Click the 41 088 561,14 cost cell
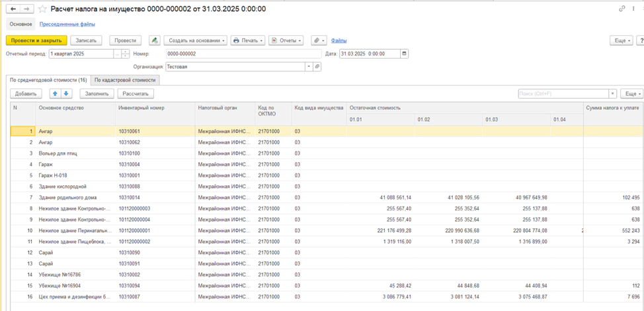 (x=381, y=198)
